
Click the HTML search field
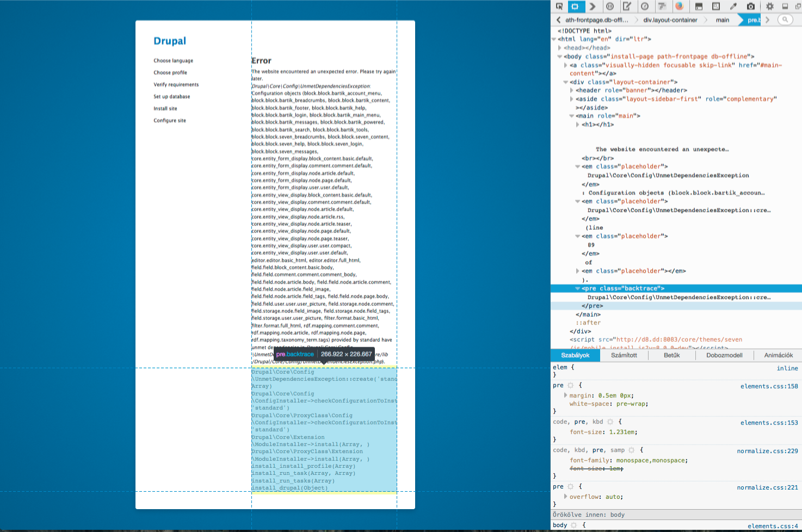pyautogui.click(x=785, y=20)
